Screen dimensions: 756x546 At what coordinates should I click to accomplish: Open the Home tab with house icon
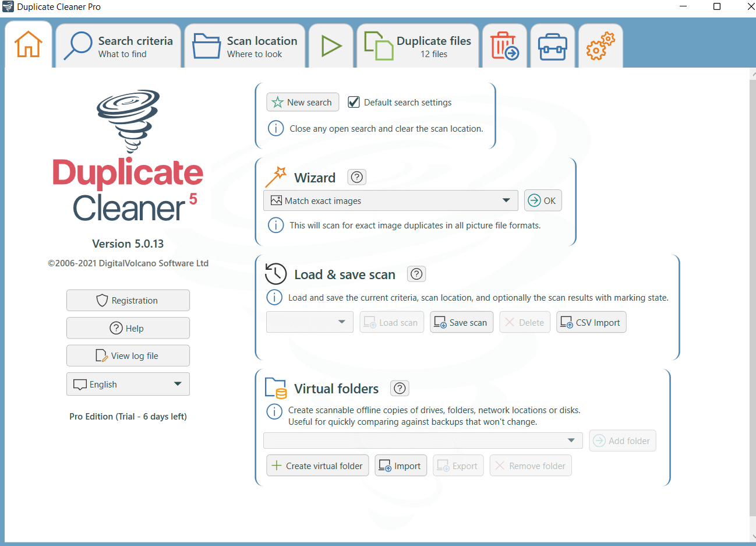29,45
